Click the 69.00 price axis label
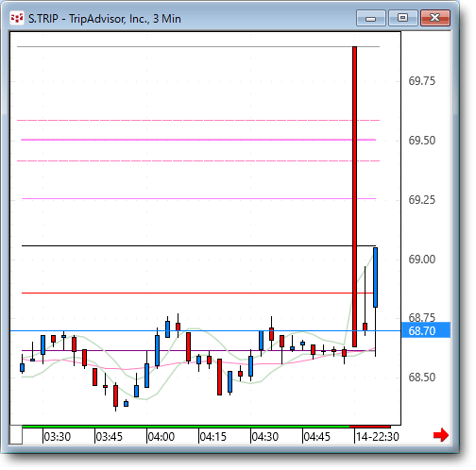Image resolution: width=476 pixels, height=470 pixels. 422,260
